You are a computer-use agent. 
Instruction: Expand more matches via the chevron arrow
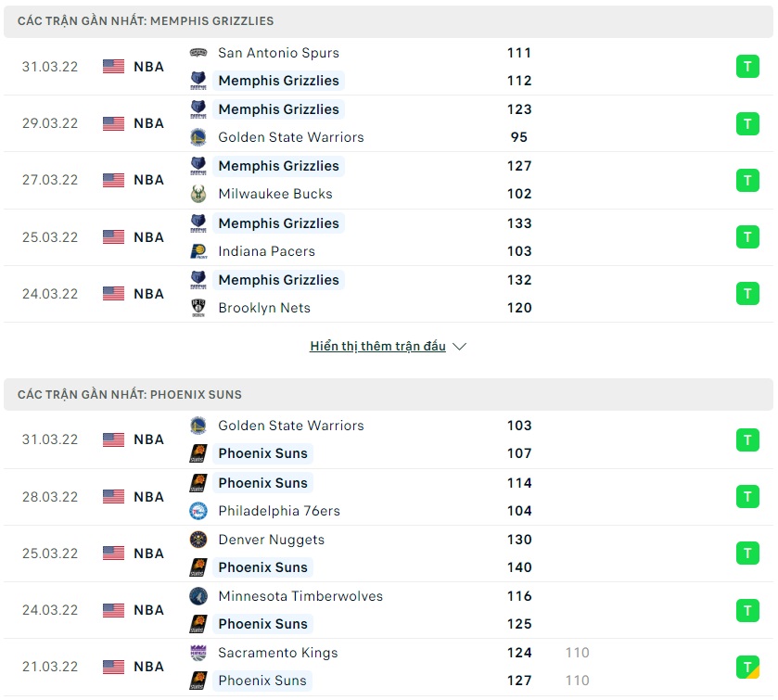(x=459, y=347)
